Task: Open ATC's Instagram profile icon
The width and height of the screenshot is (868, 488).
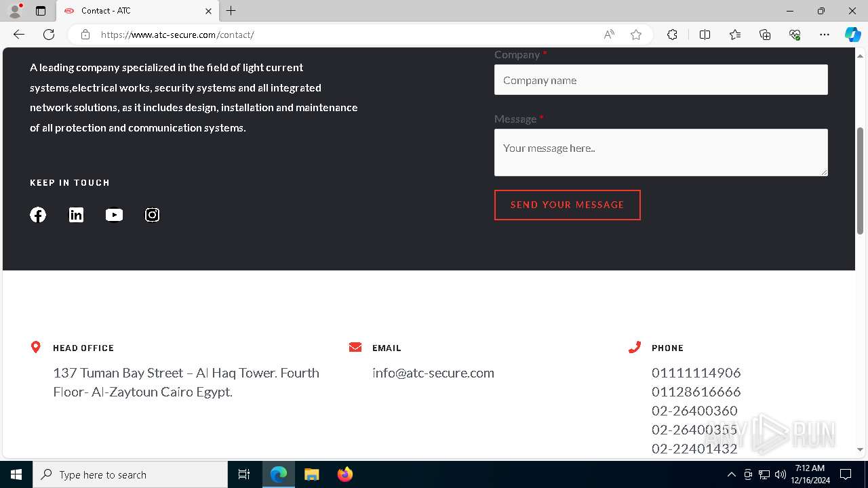Action: pyautogui.click(x=152, y=215)
